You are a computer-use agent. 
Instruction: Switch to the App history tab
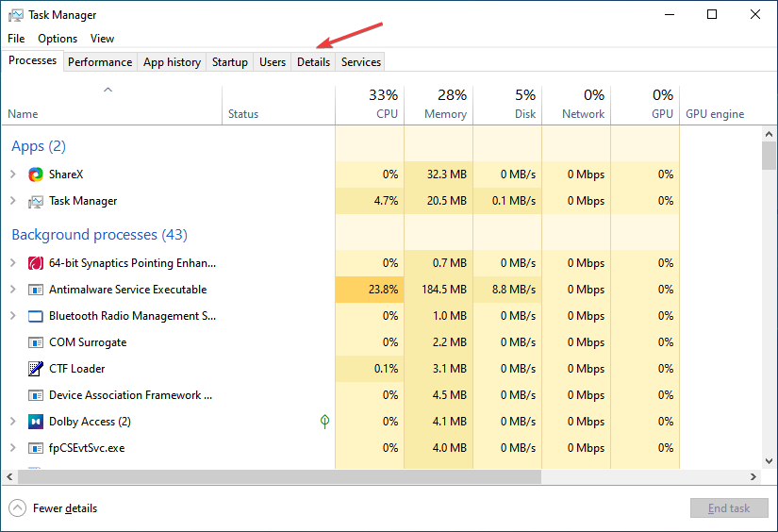coord(172,62)
